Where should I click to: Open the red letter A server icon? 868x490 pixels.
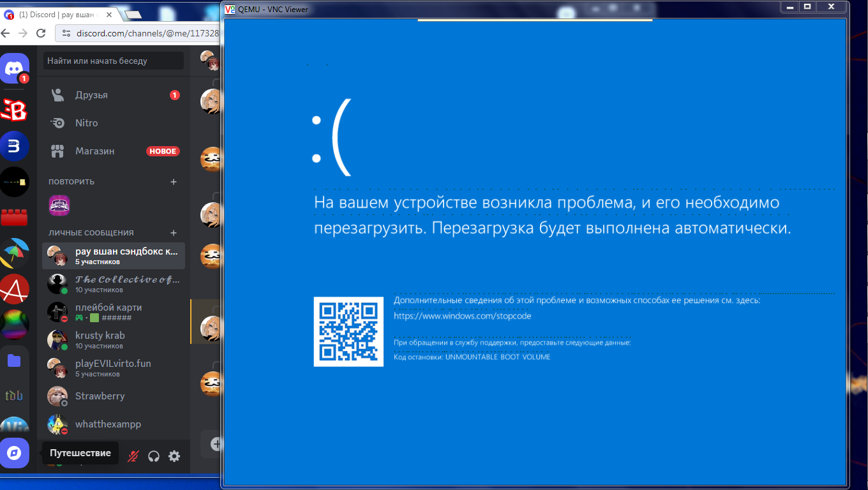(14, 289)
